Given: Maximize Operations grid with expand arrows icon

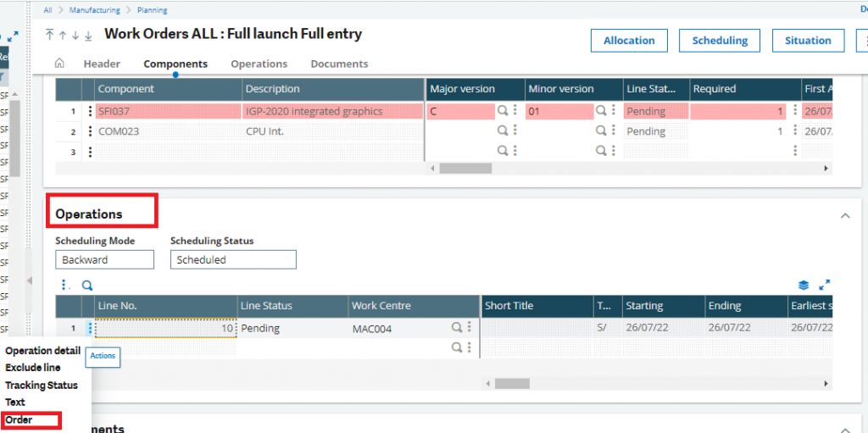Looking at the screenshot, I should pos(824,286).
